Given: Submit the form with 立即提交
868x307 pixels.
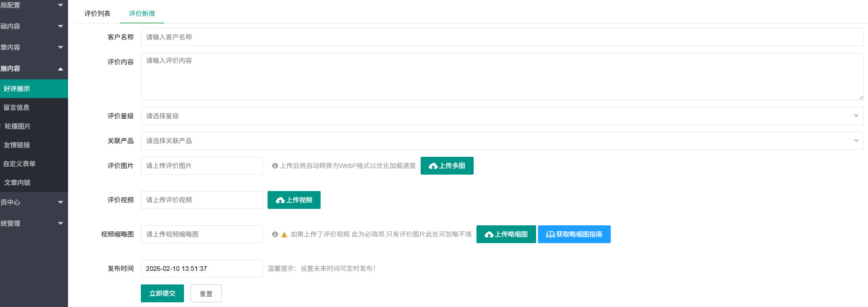Looking at the screenshot, I should pyautogui.click(x=162, y=293).
